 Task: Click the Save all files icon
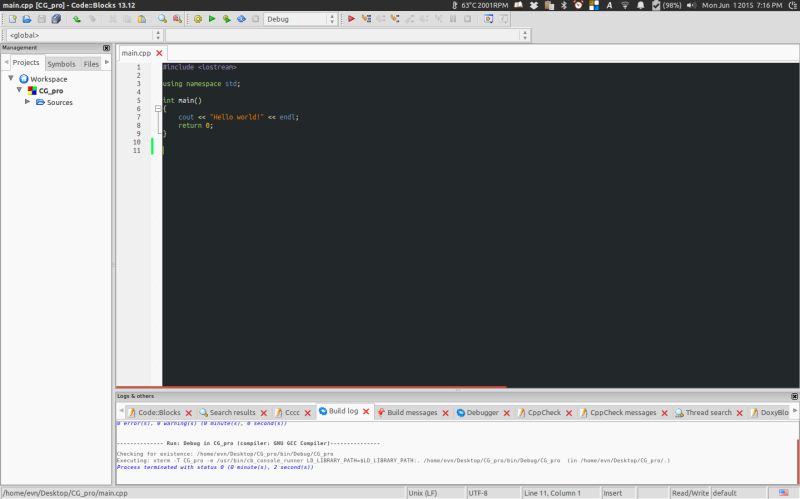(x=56, y=19)
